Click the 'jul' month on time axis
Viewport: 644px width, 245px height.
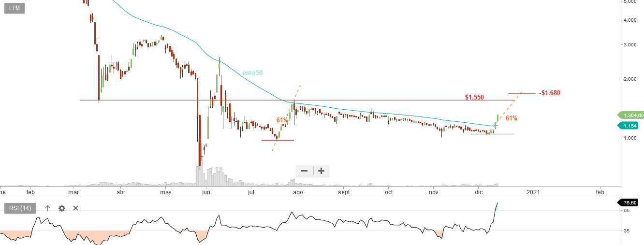click(251, 192)
